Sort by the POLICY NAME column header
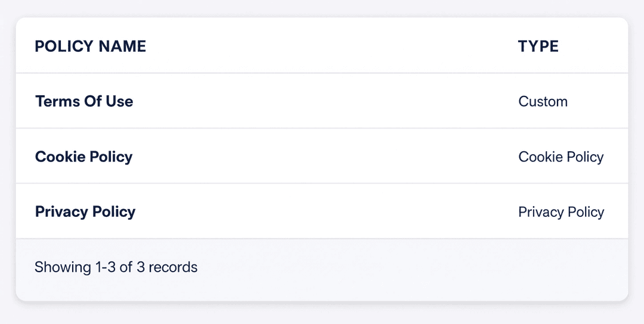This screenshot has height=324, width=644. click(x=91, y=46)
